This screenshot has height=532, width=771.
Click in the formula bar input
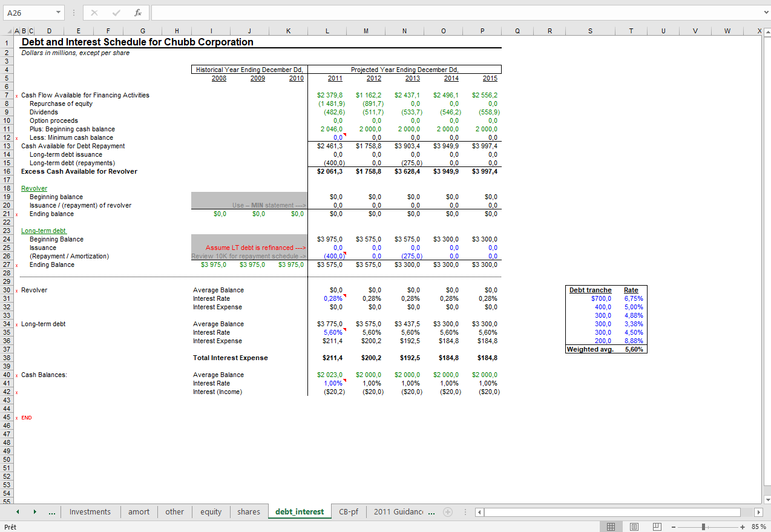(x=455, y=13)
